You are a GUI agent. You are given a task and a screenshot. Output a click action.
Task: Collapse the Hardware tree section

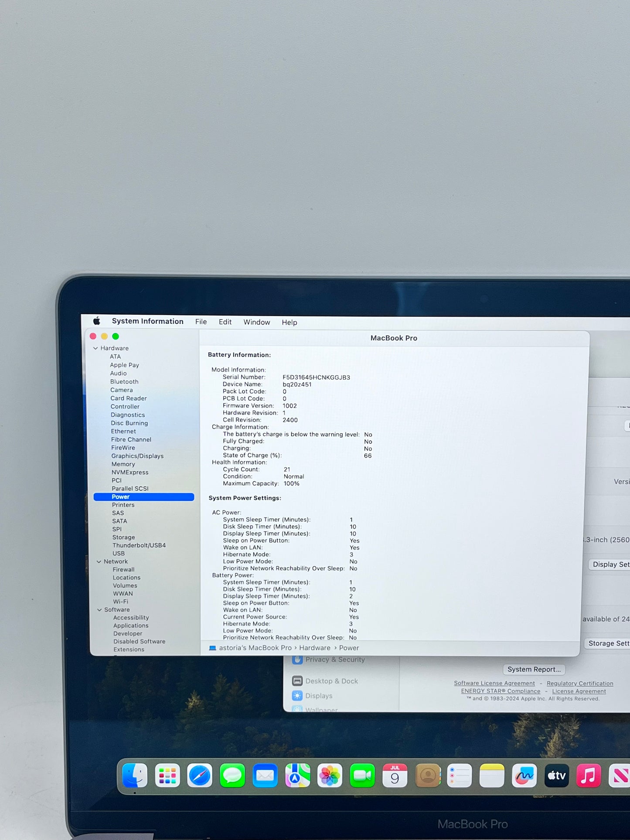95,348
